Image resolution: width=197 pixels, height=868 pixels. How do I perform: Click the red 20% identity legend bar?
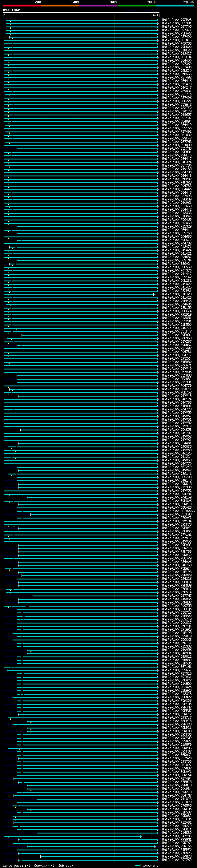22,6
